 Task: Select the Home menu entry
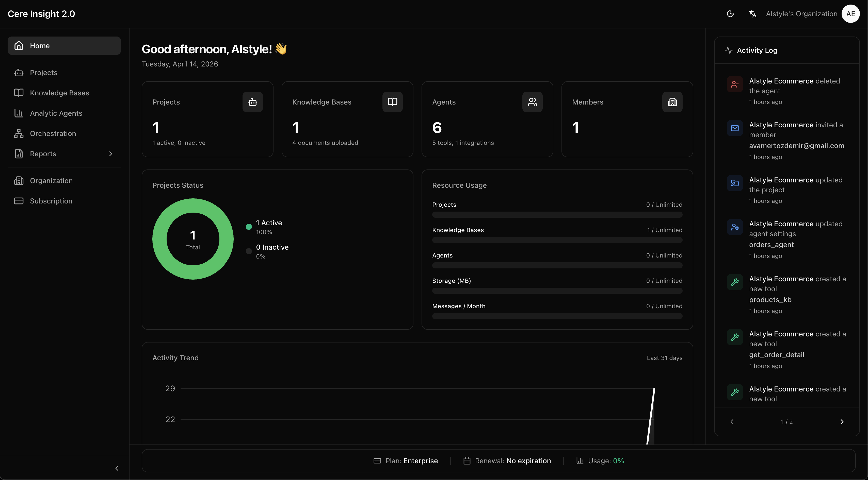(x=40, y=45)
